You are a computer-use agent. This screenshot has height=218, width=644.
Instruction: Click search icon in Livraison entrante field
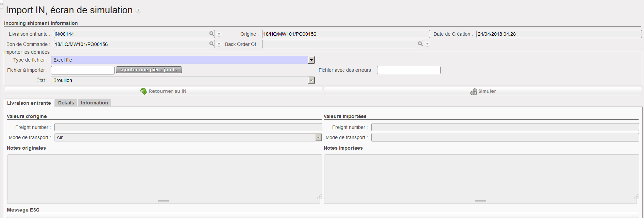click(211, 34)
